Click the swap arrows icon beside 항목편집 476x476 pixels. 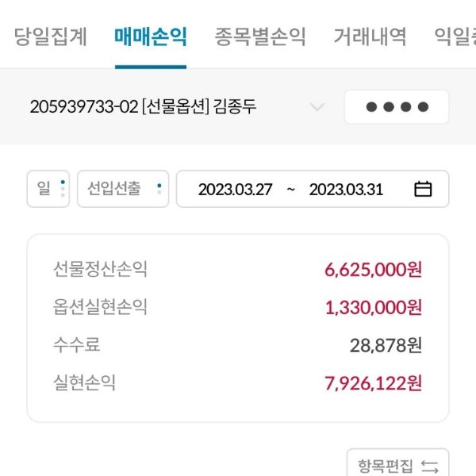tap(429, 465)
